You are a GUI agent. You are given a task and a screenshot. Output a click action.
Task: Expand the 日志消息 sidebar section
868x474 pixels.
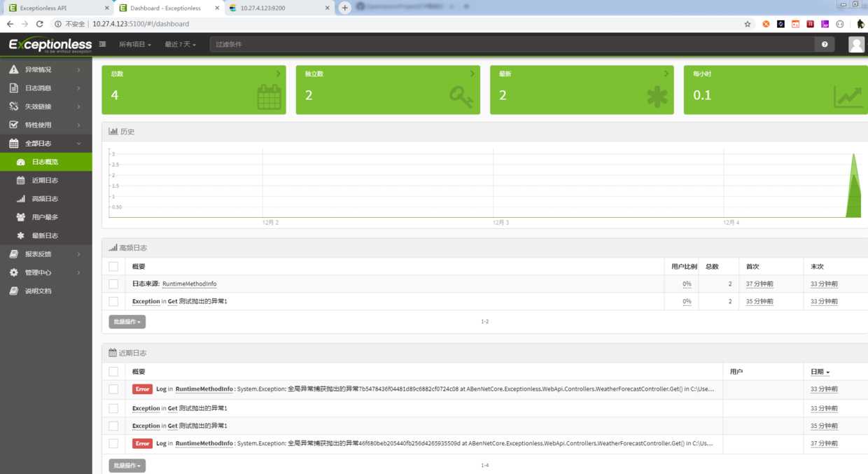[45, 88]
